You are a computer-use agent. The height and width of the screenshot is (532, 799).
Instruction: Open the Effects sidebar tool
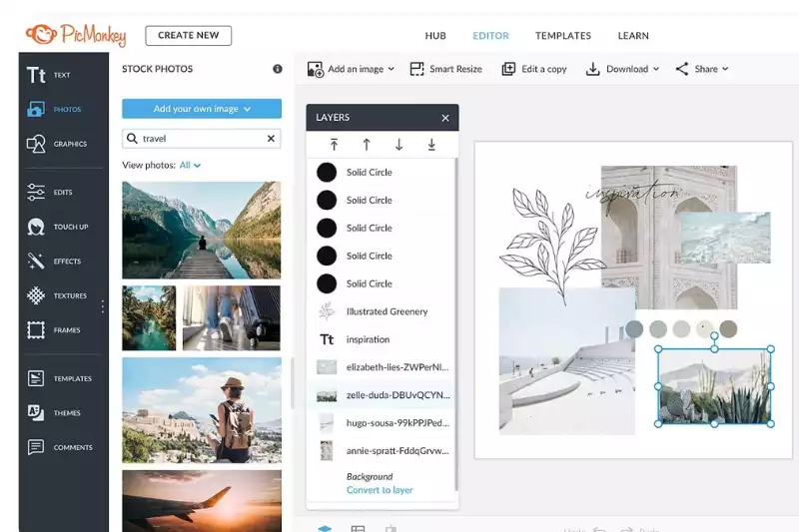pos(54,262)
